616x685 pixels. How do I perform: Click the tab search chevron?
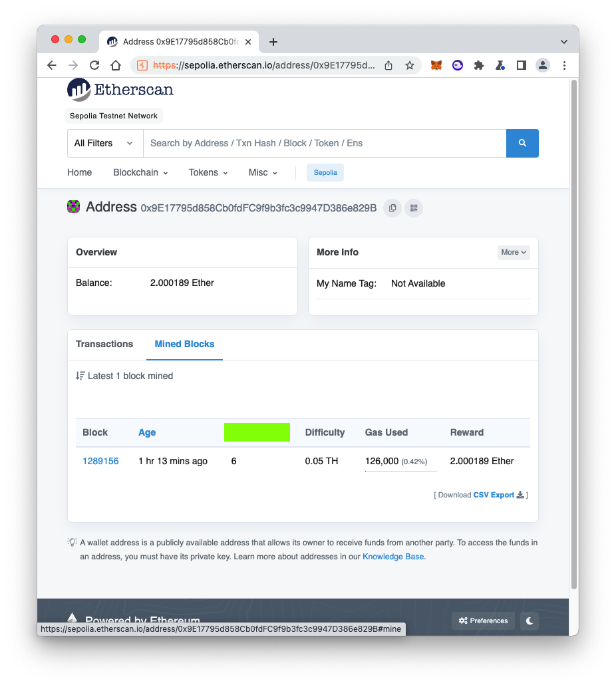coord(564,42)
